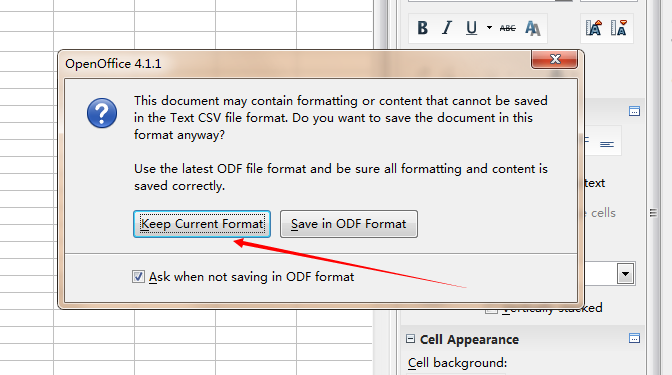This screenshot has width=672, height=375.
Task: Close the OpenOffice 4.1.1 dialog
Action: 555,59
